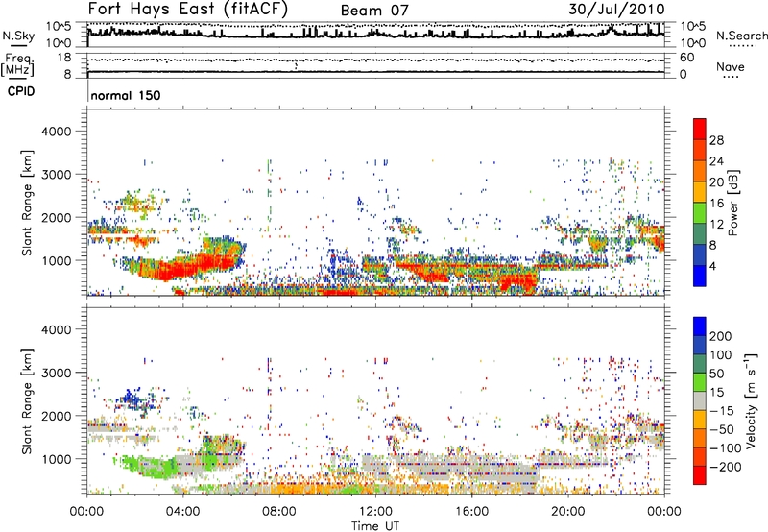768x532 pixels.
Task: Click the power panel 'Slant Range [km]' label
Action: [27, 203]
